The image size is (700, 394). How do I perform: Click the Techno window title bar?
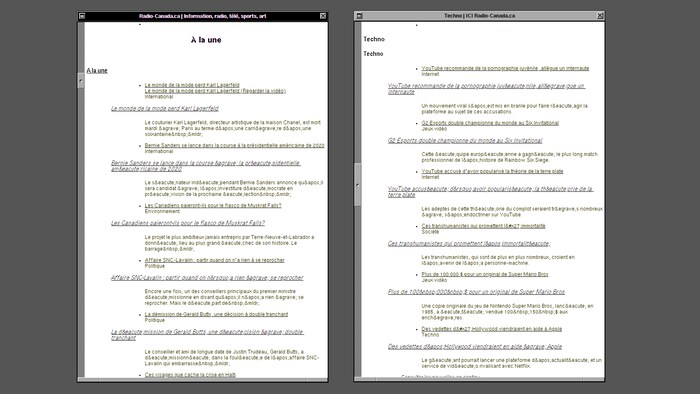(479, 16)
